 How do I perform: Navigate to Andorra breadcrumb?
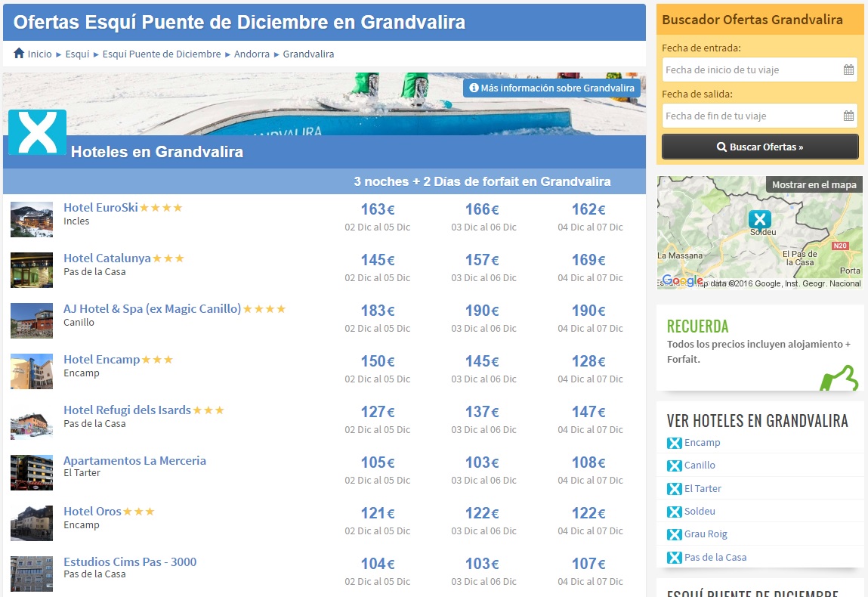[252, 54]
